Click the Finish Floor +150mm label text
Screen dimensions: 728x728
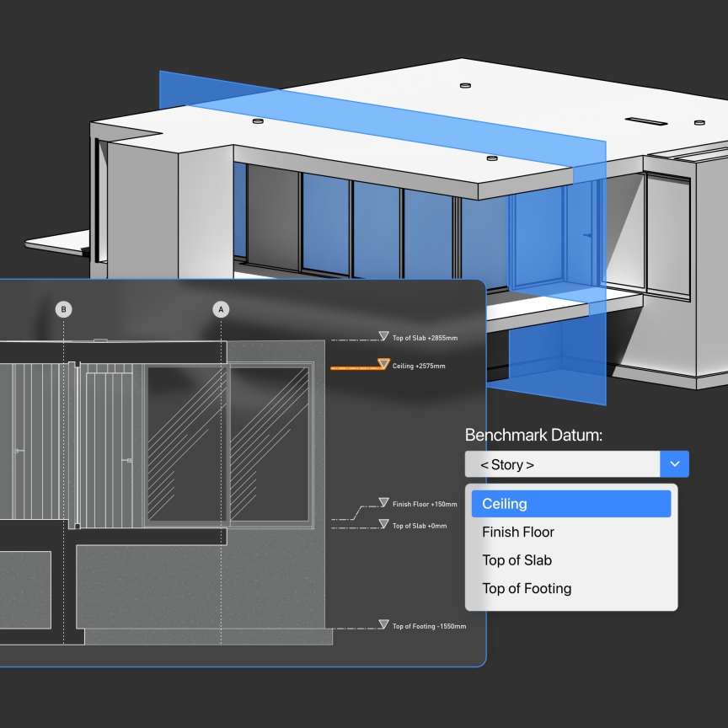pos(425,505)
